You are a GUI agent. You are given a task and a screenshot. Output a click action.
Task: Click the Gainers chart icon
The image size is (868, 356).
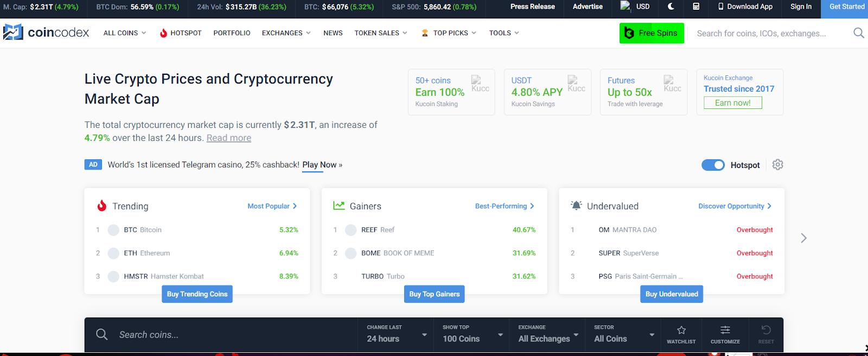click(339, 205)
